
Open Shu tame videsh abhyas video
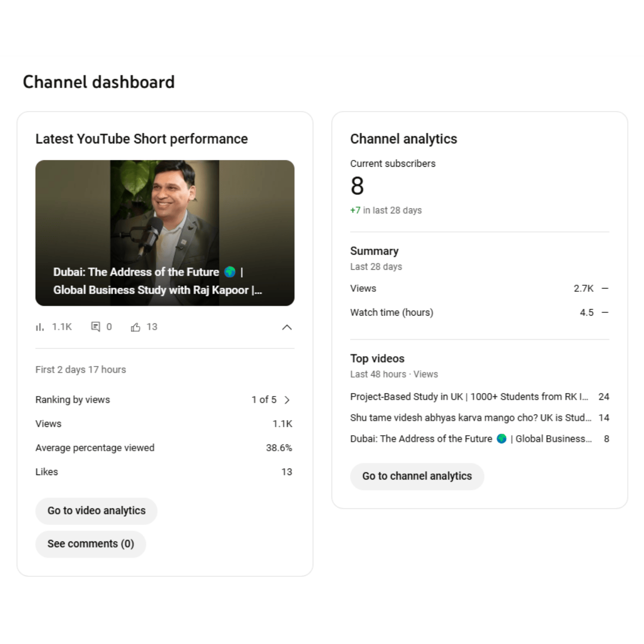pos(480,418)
